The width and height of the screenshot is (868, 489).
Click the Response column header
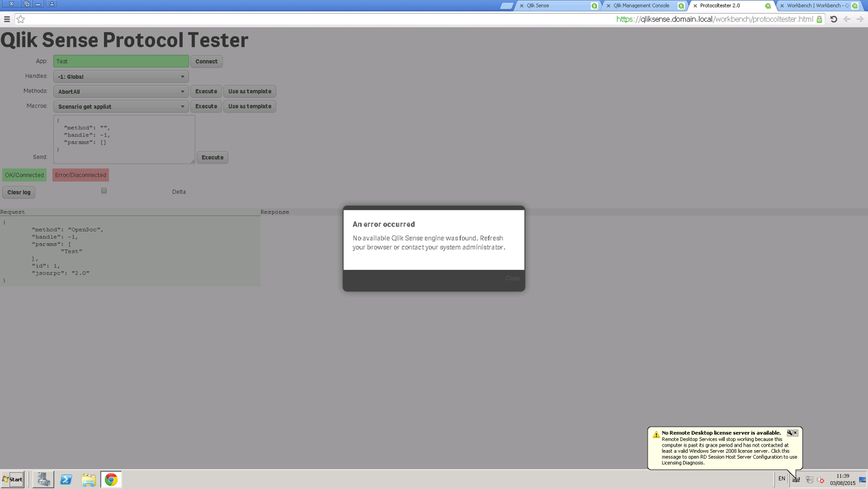(x=275, y=212)
